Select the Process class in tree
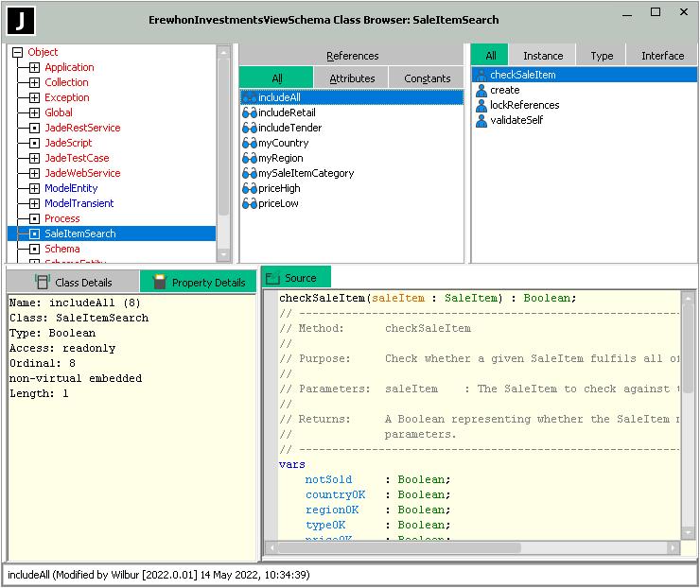The image size is (700, 588). [x=62, y=218]
